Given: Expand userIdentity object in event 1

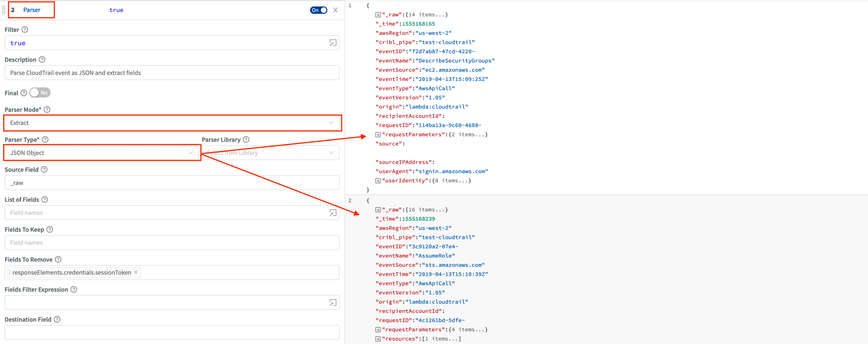Looking at the screenshot, I should click(x=378, y=181).
